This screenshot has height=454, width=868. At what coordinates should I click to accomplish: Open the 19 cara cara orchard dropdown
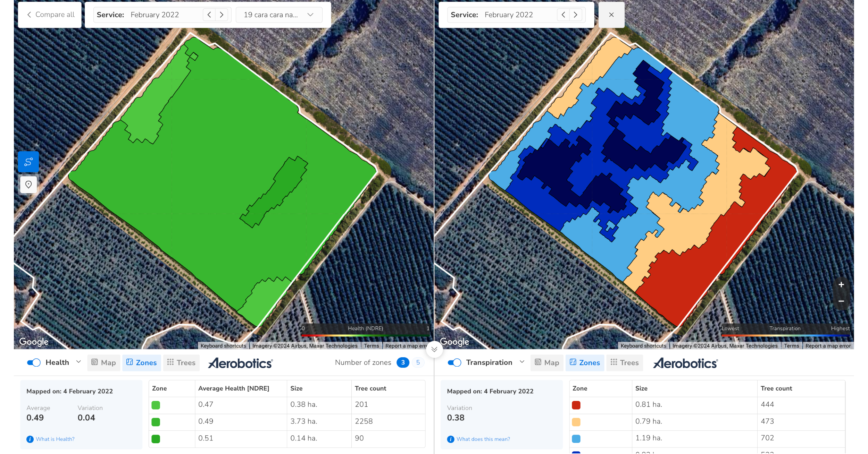(279, 15)
